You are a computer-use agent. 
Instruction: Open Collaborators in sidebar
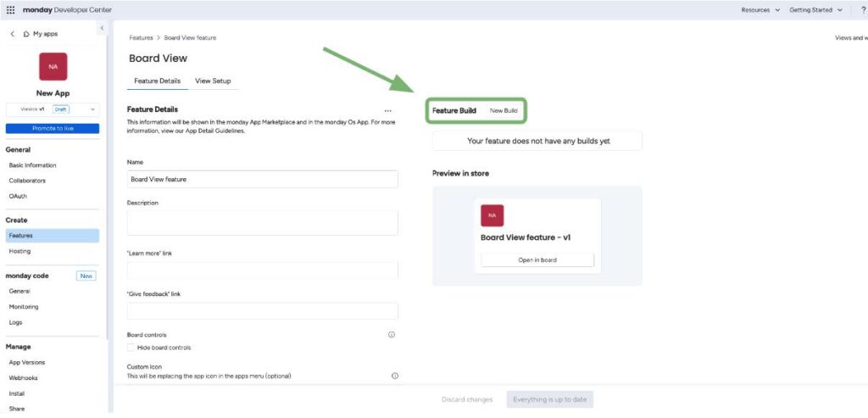pos(28,181)
